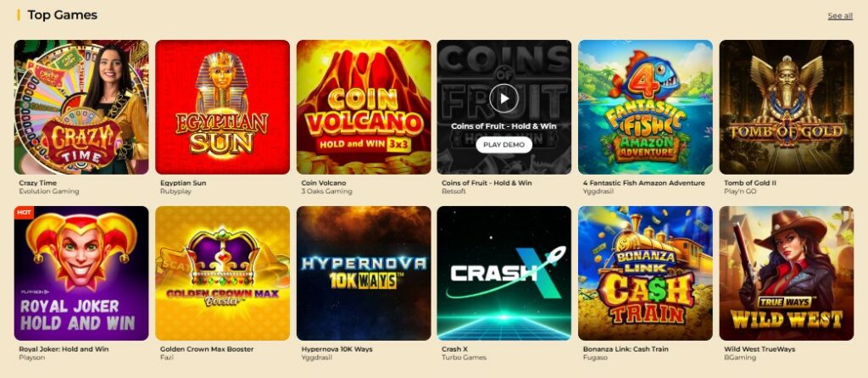Click the Play Demo button
The image size is (868, 378).
click(504, 144)
